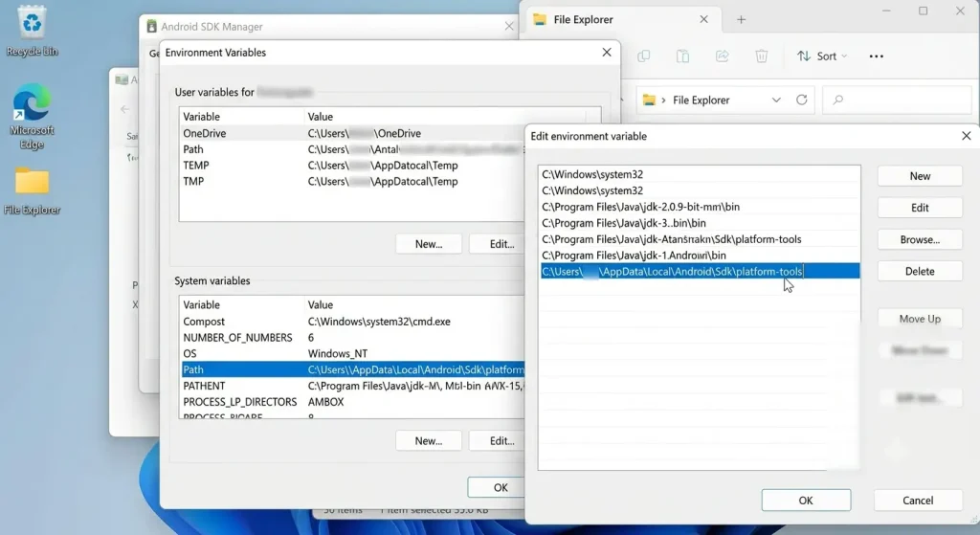Viewport: 980px width, 535px height.
Task: Cancel the Edit environment variable dialog
Action: click(x=918, y=500)
